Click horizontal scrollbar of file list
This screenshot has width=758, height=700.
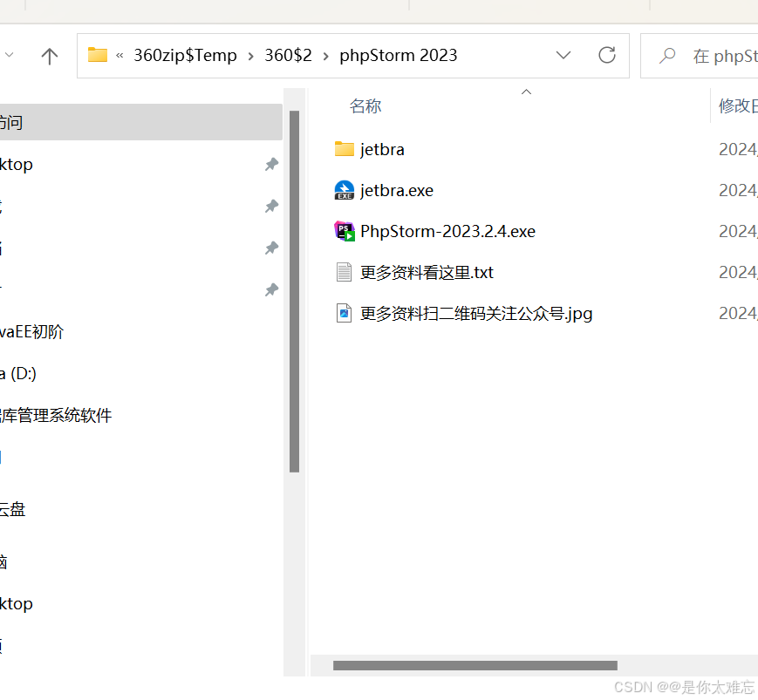click(475, 666)
